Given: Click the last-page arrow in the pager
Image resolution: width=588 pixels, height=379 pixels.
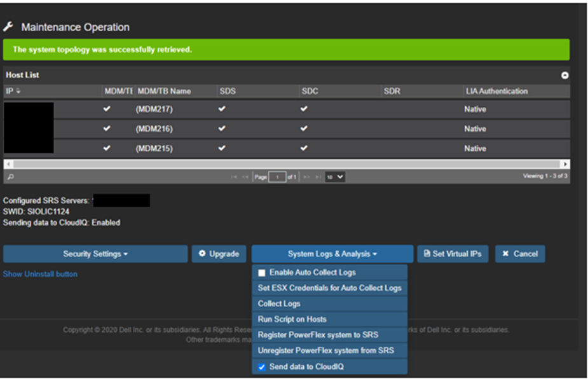Looking at the screenshot, I should tap(318, 176).
